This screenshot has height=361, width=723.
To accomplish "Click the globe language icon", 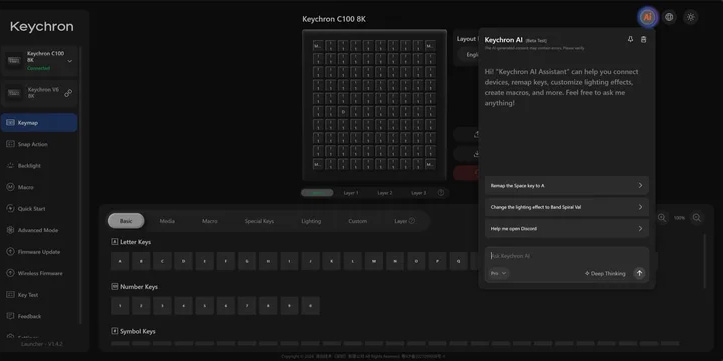I will [x=669, y=17].
